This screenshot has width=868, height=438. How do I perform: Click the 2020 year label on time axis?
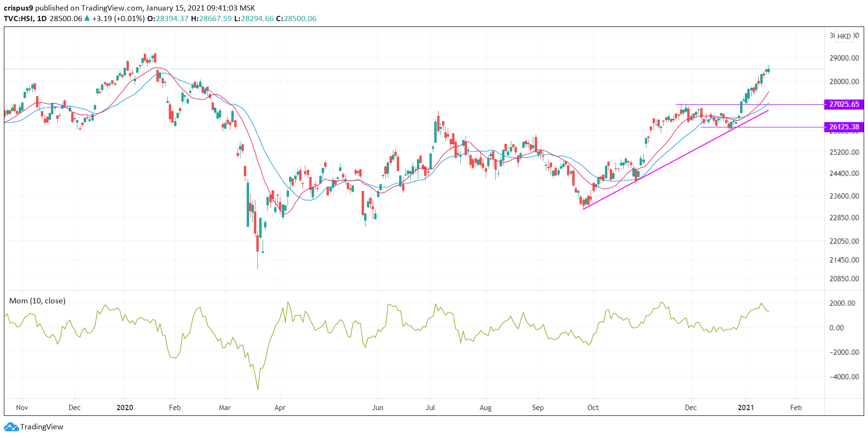click(x=125, y=408)
